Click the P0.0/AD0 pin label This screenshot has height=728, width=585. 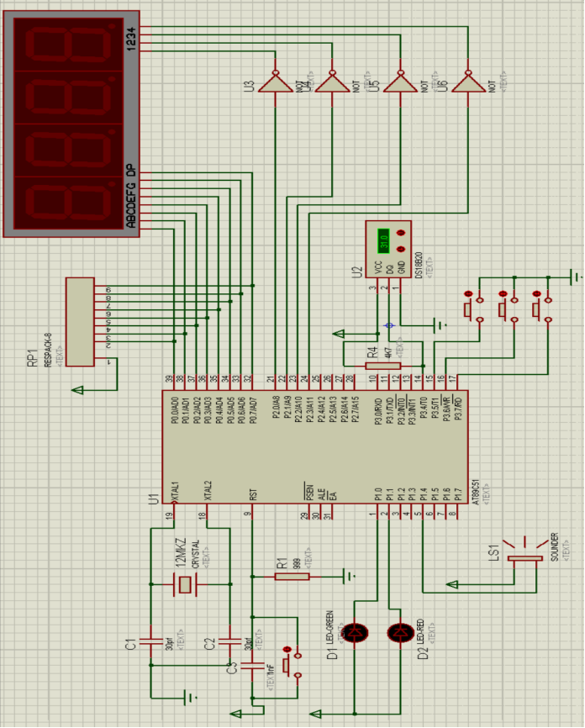point(175,410)
